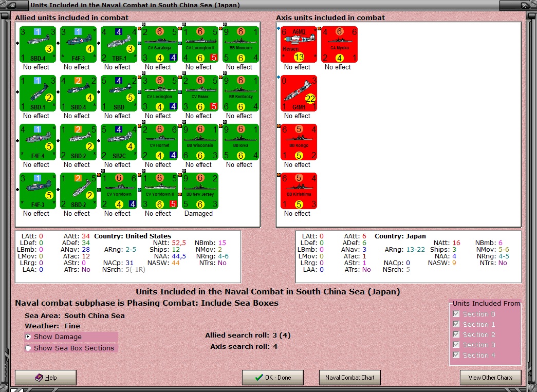537x392 pixels.
Task: Toggle the Section 2 checkbox
Action: pos(456,334)
